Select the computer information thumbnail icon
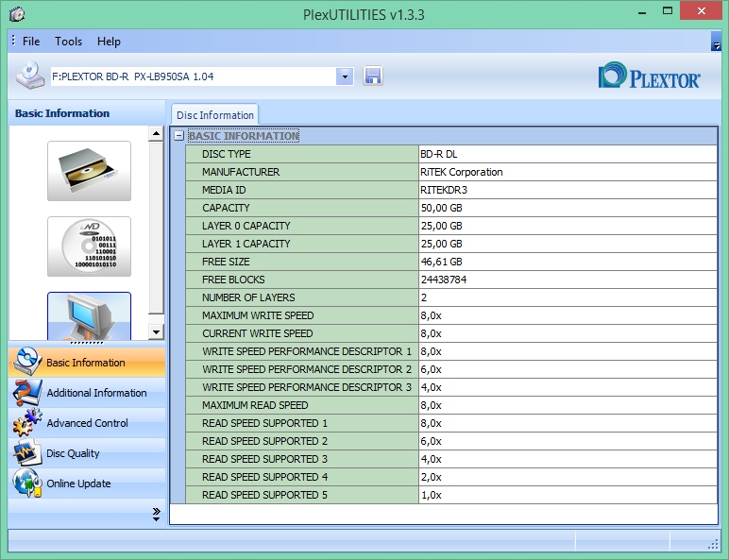The height and width of the screenshot is (560, 729). [x=89, y=315]
